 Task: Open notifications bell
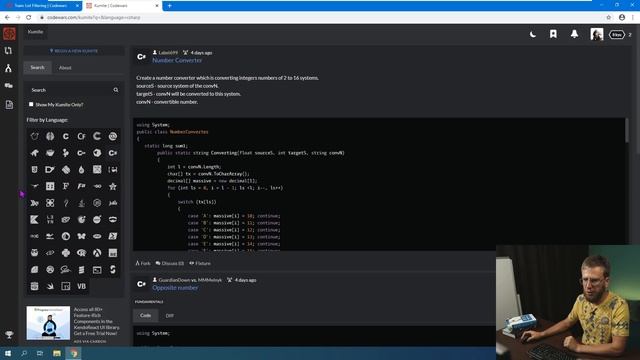[574, 34]
